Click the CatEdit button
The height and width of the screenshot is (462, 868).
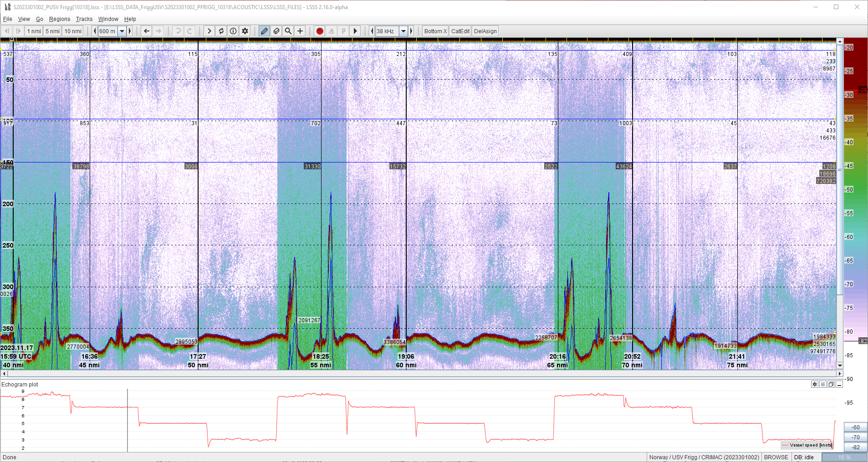pyautogui.click(x=460, y=31)
